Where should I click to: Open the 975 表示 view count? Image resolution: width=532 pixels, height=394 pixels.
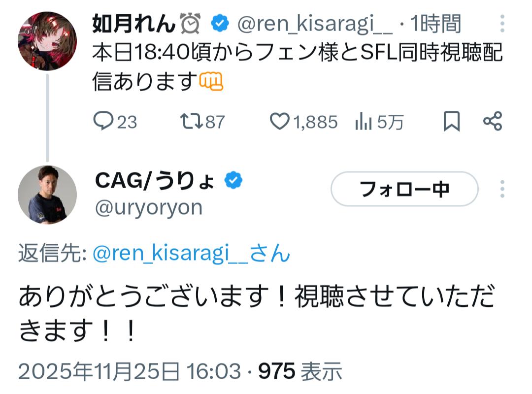coord(300,371)
